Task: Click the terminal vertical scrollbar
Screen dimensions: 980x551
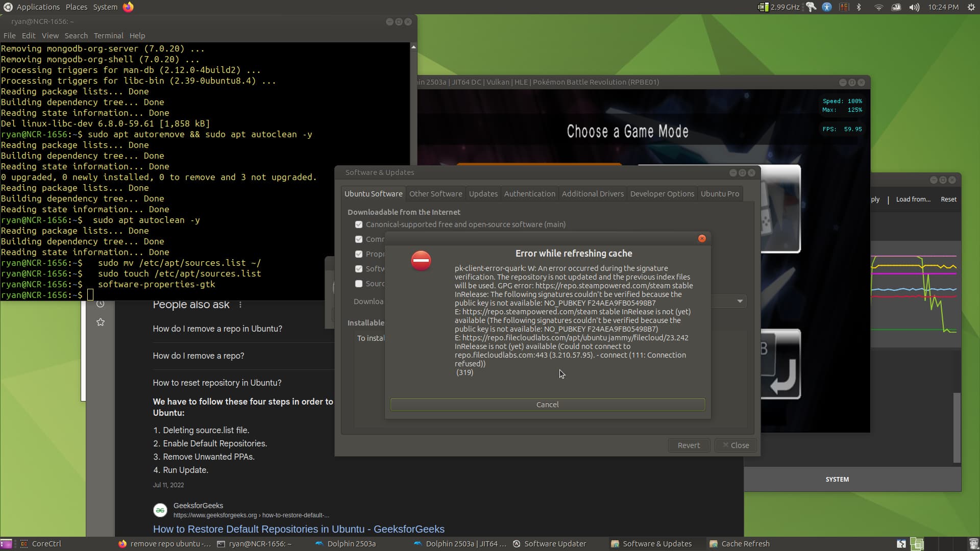Action: click(x=413, y=171)
